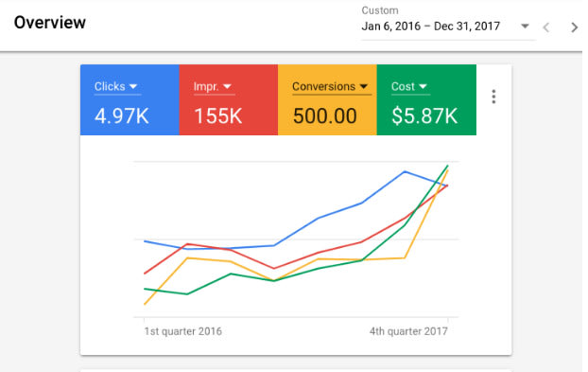Select the 4.97K clicks value

(122, 116)
